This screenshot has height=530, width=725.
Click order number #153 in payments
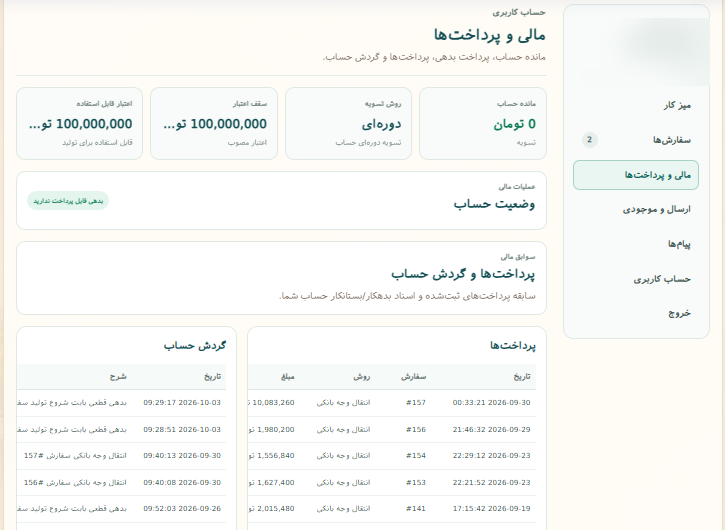click(416, 482)
